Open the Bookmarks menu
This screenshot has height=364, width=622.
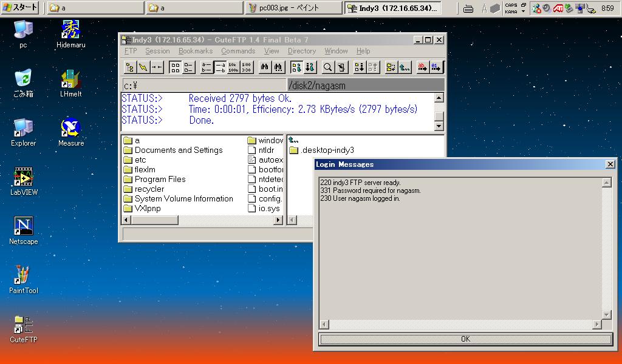195,51
